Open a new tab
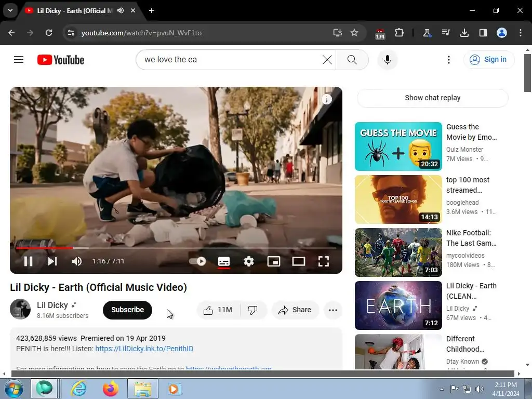This screenshot has width=532, height=399. [x=152, y=10]
